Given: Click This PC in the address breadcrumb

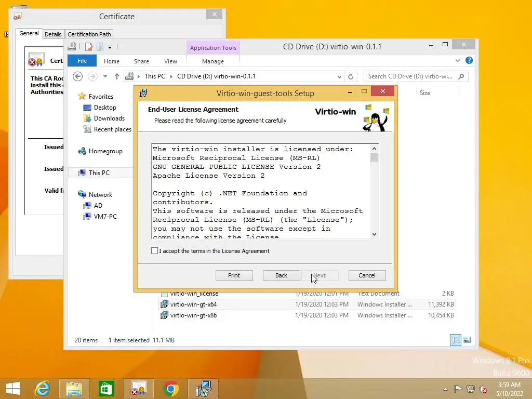Looking at the screenshot, I should pyautogui.click(x=155, y=76).
